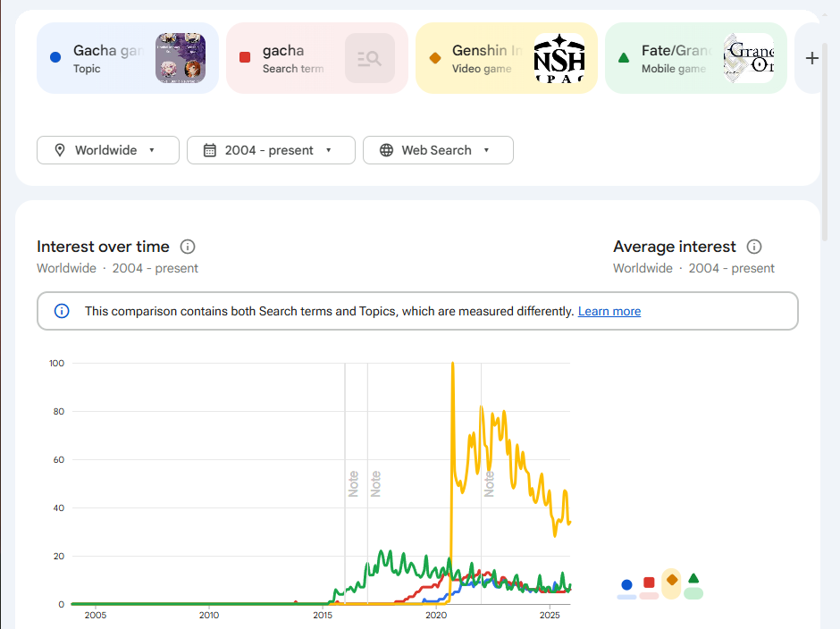Click the green triangle in average interest legend

(693, 578)
